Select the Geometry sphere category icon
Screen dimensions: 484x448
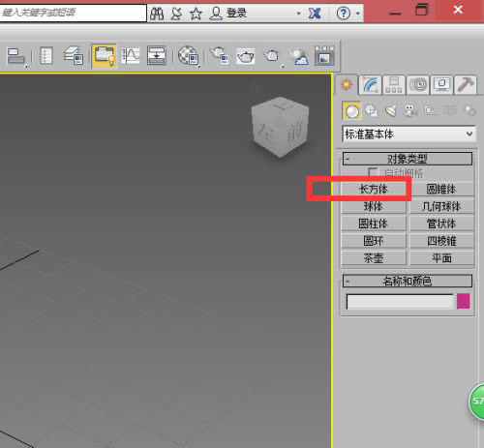[x=351, y=111]
